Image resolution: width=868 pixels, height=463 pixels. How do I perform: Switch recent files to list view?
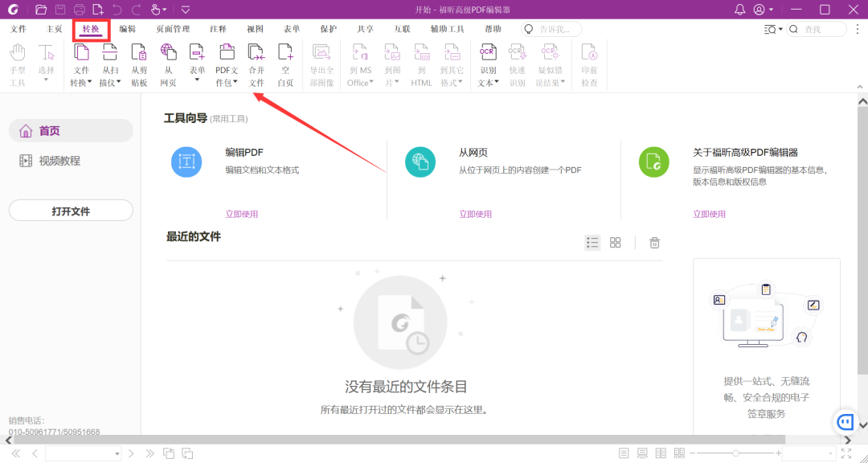click(x=593, y=243)
